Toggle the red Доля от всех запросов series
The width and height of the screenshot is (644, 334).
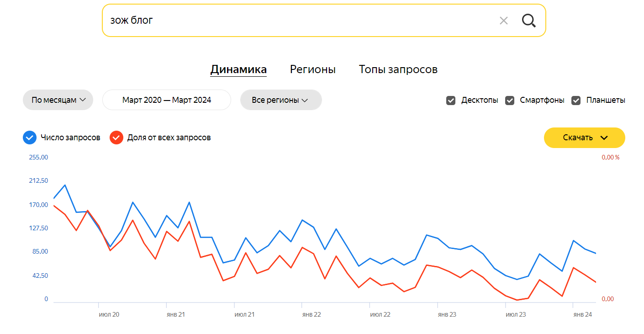[116, 138]
